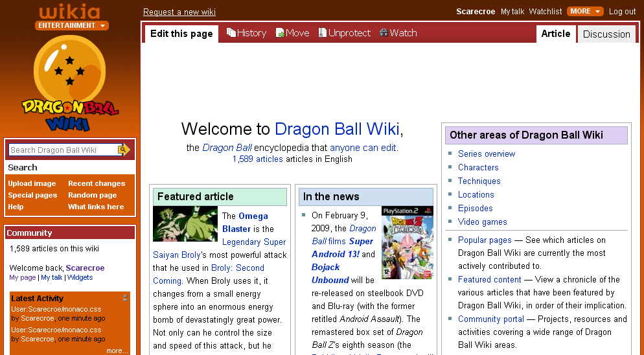Image resolution: width=644 pixels, height=355 pixels.
Task: Open Featured content link
Action: pos(490,279)
